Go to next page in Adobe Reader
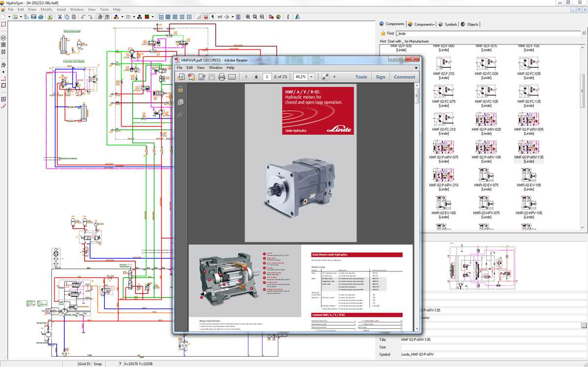The image size is (588, 367). [256, 77]
